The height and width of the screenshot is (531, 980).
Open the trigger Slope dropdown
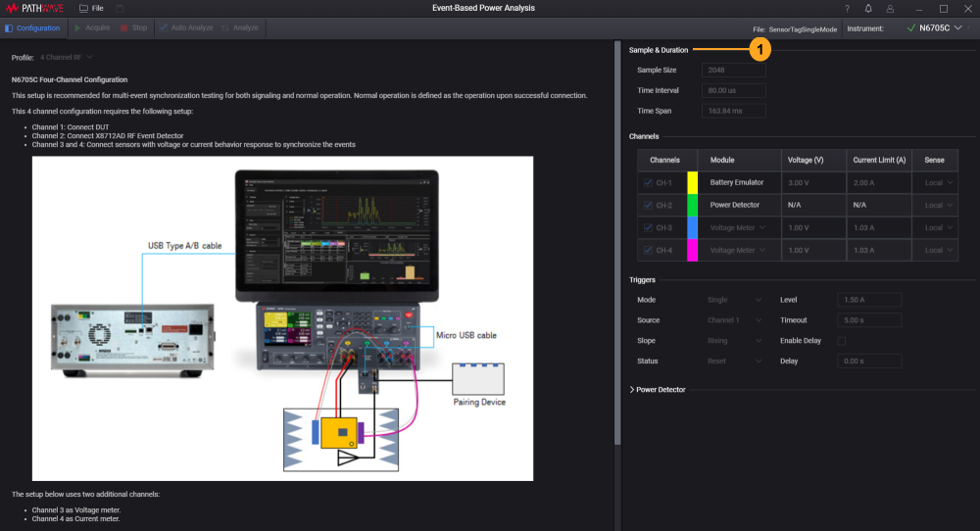(x=734, y=341)
